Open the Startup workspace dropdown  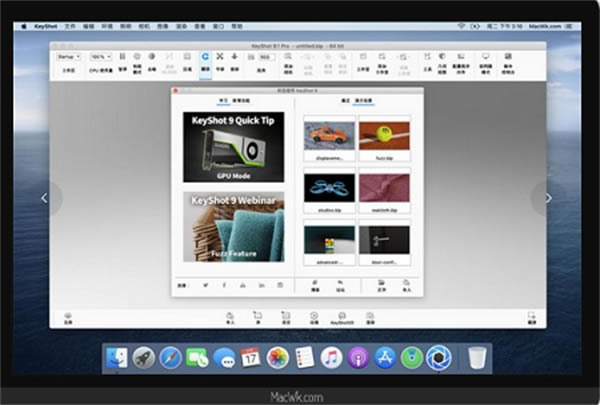click(68, 57)
